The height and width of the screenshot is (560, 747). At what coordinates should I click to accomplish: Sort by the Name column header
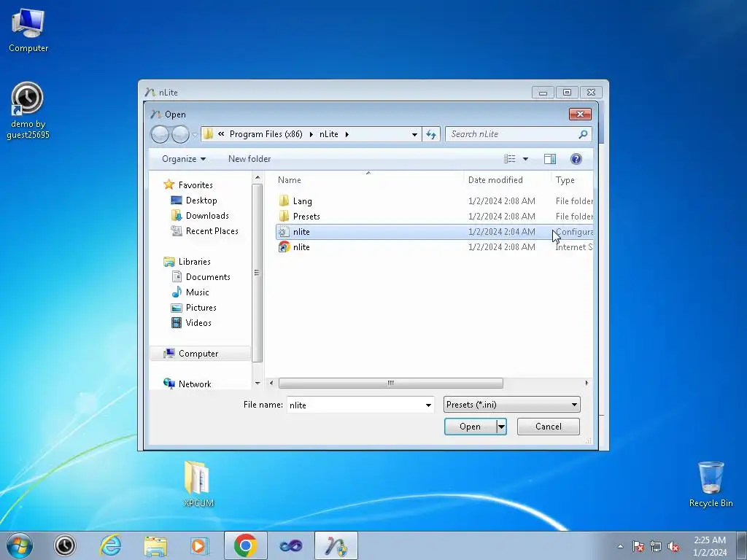click(x=289, y=180)
